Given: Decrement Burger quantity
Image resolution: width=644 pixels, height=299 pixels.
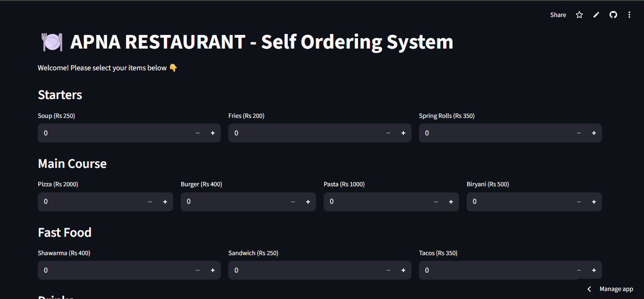Looking at the screenshot, I should [293, 201].
